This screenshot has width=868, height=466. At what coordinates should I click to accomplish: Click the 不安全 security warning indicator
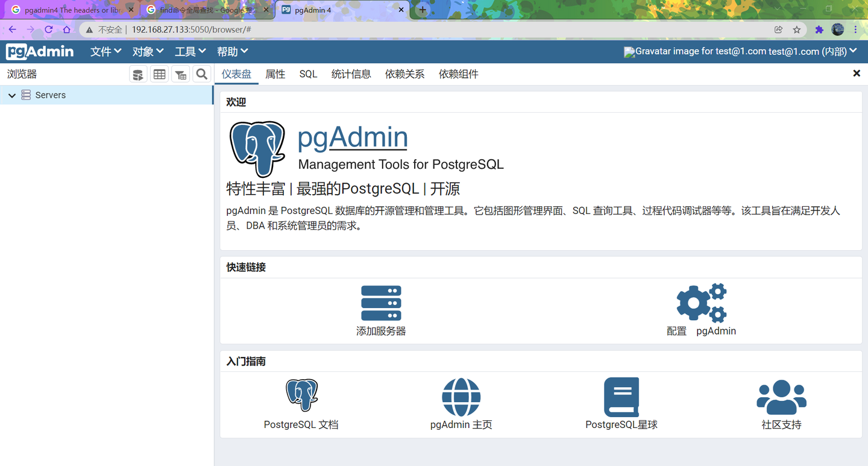coord(105,30)
